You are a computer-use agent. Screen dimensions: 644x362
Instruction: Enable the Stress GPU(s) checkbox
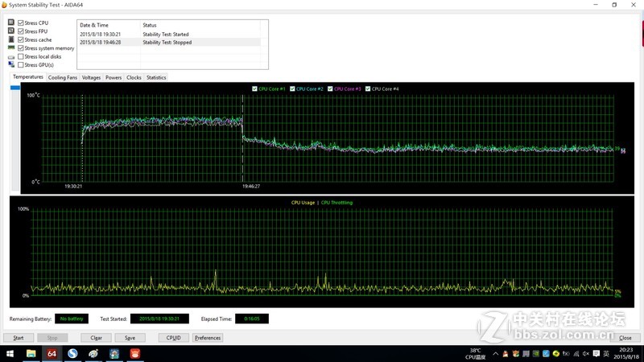(21, 65)
